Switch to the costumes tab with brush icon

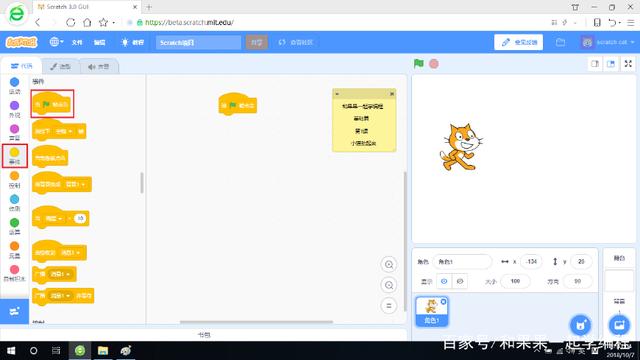(x=60, y=67)
